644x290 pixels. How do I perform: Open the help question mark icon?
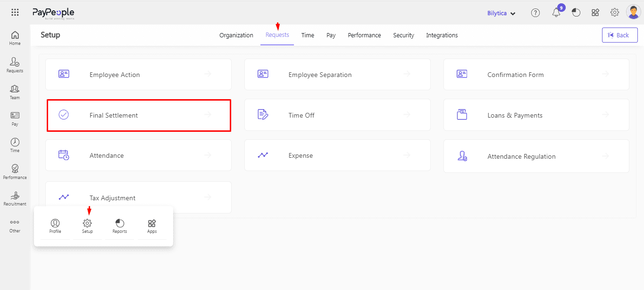click(x=535, y=13)
